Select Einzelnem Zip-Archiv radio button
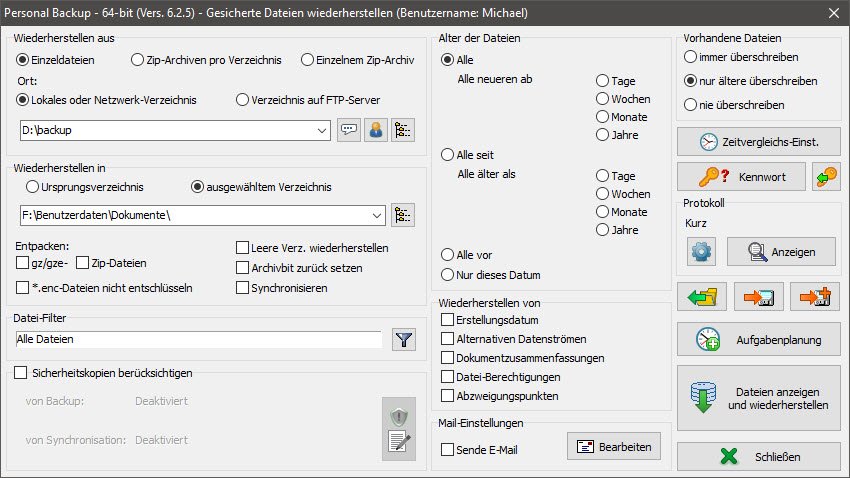 click(x=307, y=59)
